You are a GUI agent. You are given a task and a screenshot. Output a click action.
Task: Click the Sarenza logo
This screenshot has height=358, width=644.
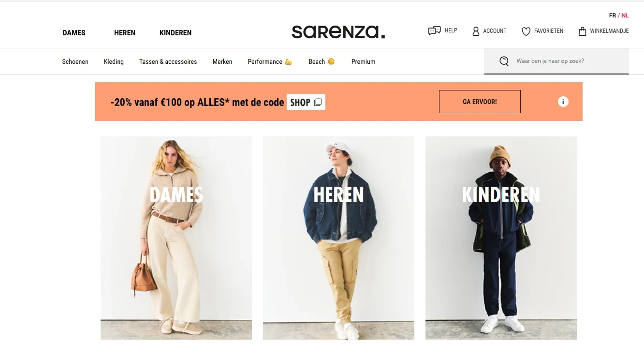pyautogui.click(x=338, y=32)
